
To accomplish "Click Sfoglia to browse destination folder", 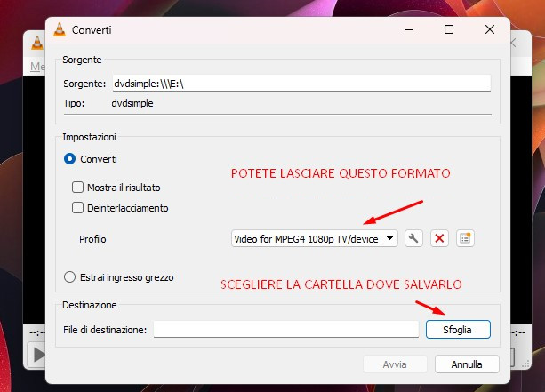I will tap(458, 329).
